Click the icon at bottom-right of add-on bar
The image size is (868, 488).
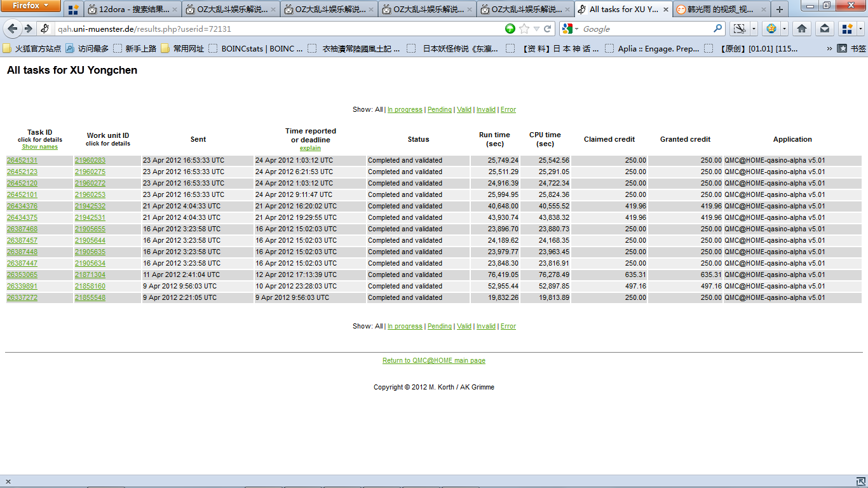[x=860, y=481]
